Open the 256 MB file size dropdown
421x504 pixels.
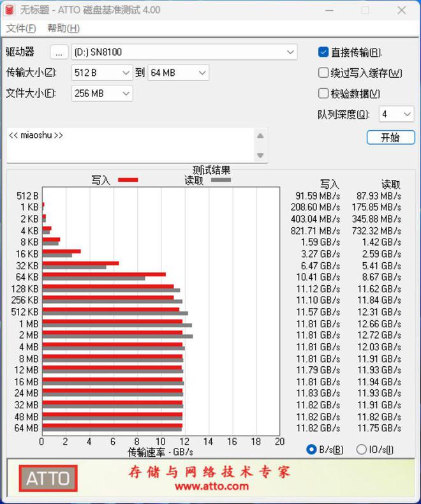[x=102, y=94]
